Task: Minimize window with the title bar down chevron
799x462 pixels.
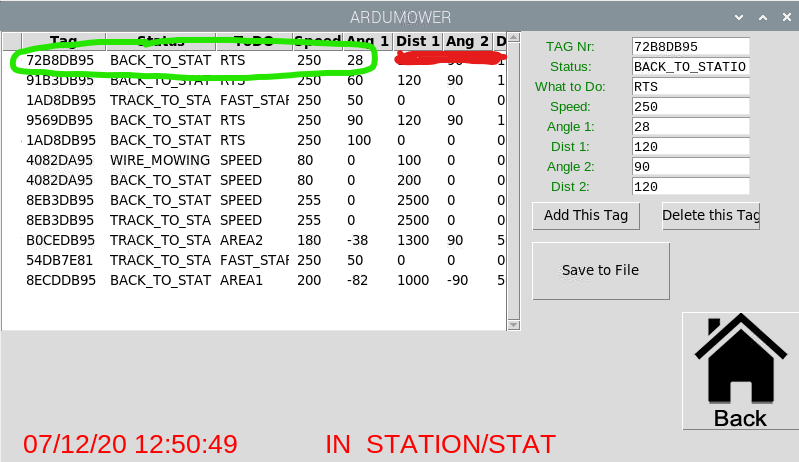Action: click(x=739, y=17)
